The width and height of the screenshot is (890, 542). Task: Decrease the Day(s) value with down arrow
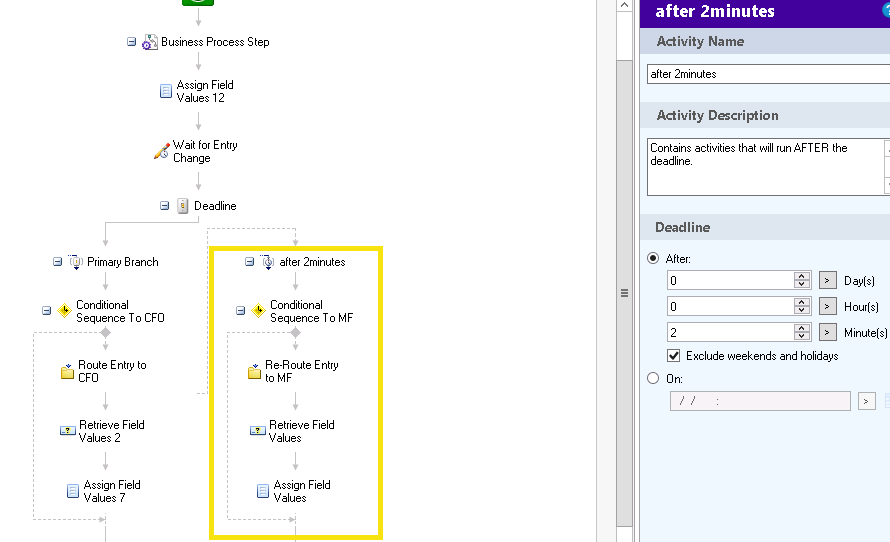(x=802, y=285)
